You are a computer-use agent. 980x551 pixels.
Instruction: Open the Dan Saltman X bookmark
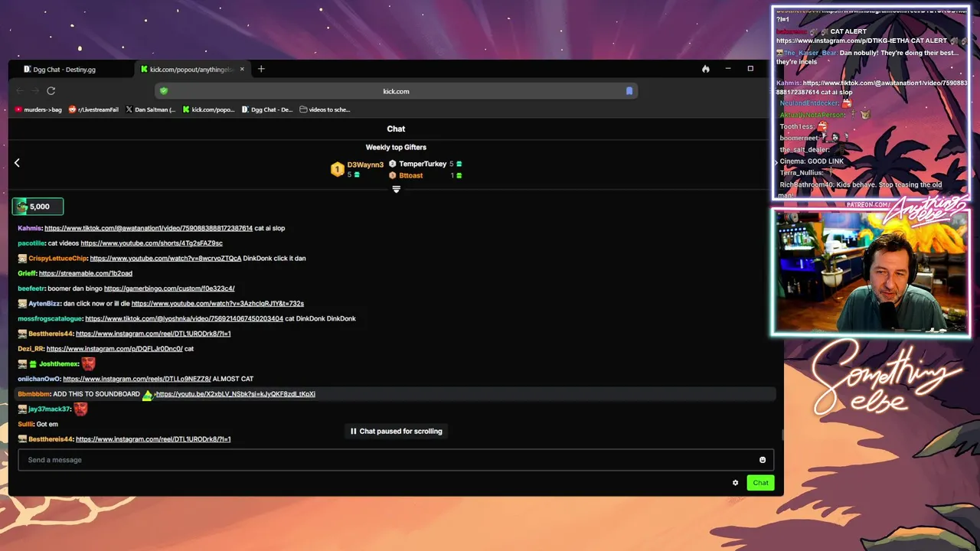pyautogui.click(x=150, y=109)
